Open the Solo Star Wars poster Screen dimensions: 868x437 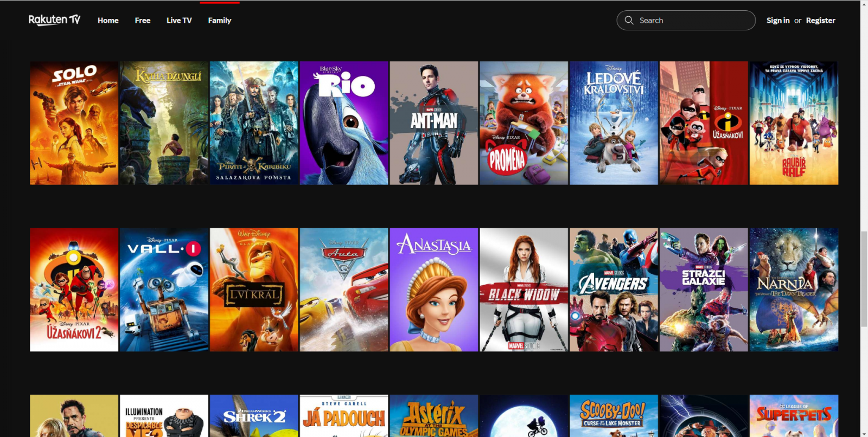point(74,123)
